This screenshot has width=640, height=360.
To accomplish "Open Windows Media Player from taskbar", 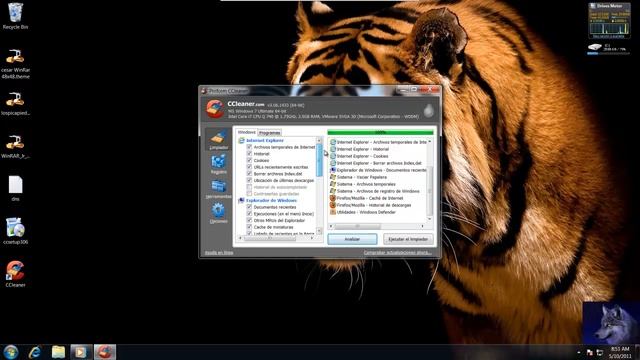I will [x=81, y=352].
